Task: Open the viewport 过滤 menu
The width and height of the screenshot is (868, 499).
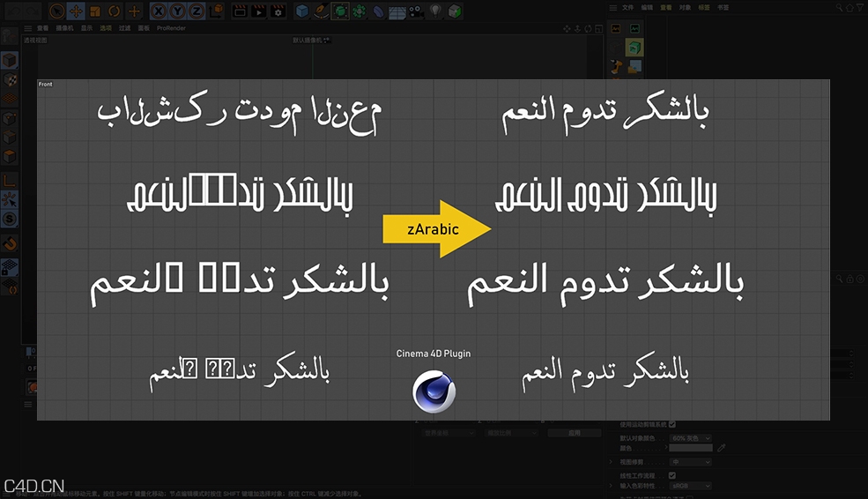Action: (124, 28)
